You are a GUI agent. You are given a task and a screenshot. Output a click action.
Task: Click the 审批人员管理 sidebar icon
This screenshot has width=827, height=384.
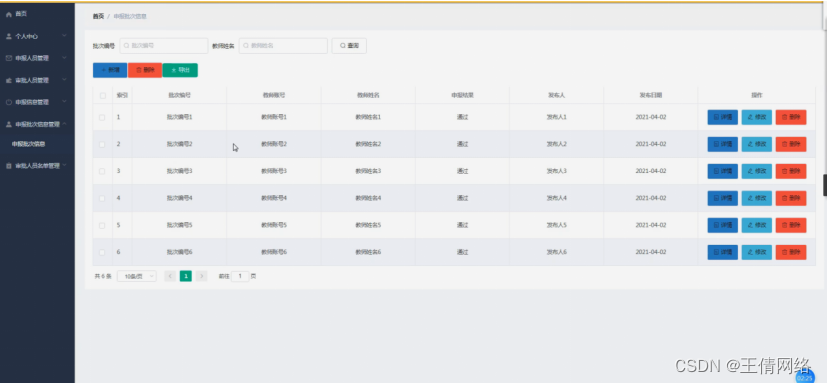tap(8, 80)
